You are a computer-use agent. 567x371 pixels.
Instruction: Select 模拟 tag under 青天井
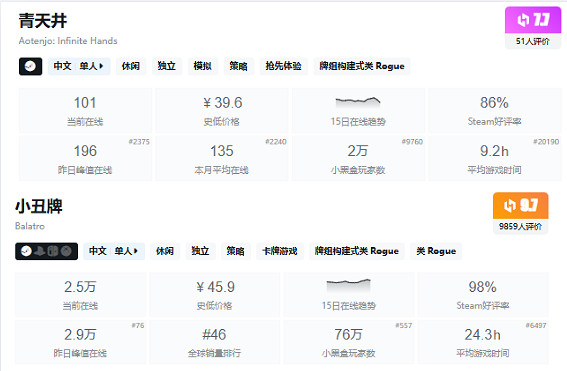(x=202, y=66)
